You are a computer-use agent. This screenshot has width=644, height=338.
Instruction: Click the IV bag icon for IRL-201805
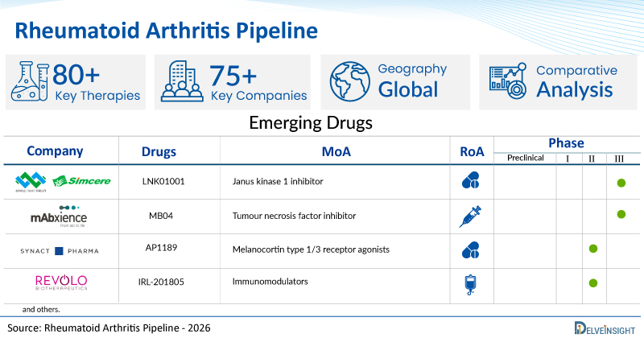pyautogui.click(x=471, y=283)
